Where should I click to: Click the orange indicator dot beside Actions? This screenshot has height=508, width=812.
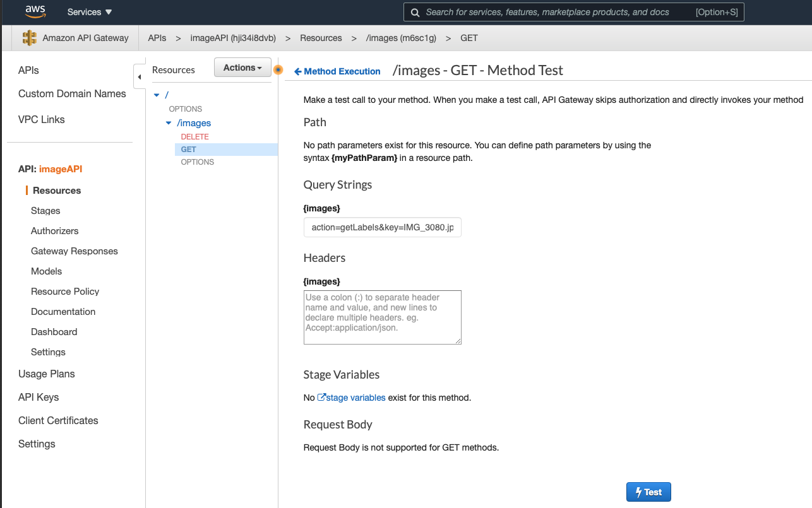278,69
